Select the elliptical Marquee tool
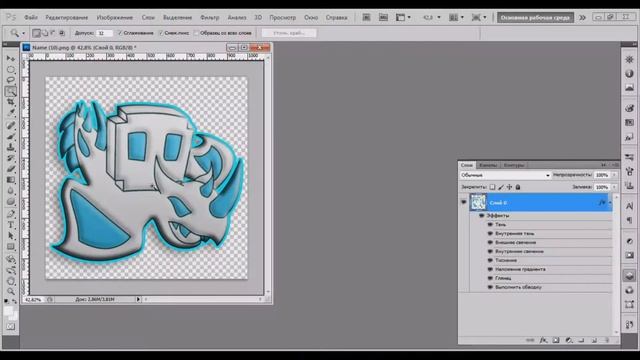This screenshot has width=640, height=360. (x=11, y=69)
